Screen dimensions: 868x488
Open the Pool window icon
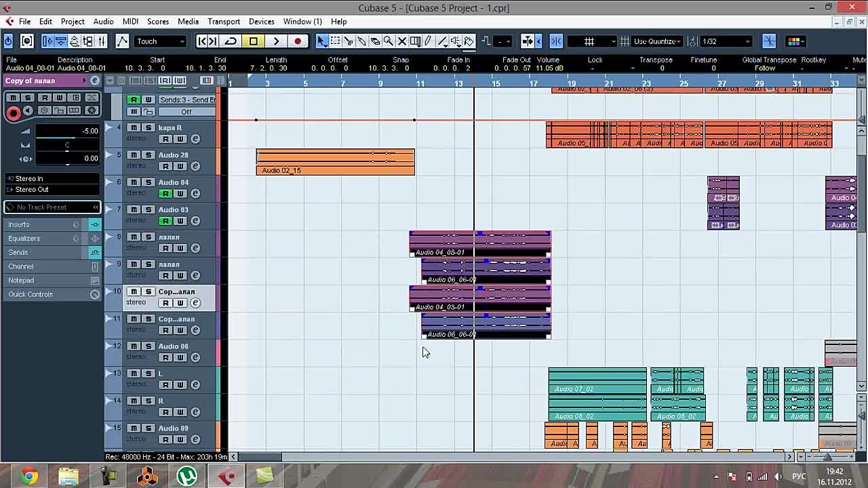coord(87,41)
